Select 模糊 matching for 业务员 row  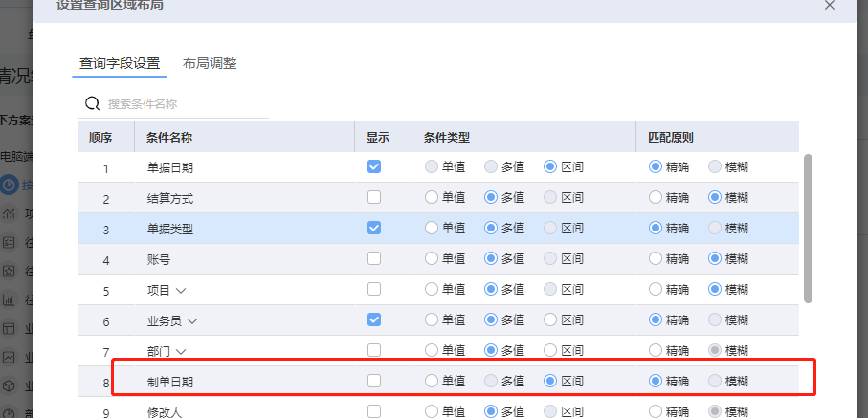(x=715, y=320)
